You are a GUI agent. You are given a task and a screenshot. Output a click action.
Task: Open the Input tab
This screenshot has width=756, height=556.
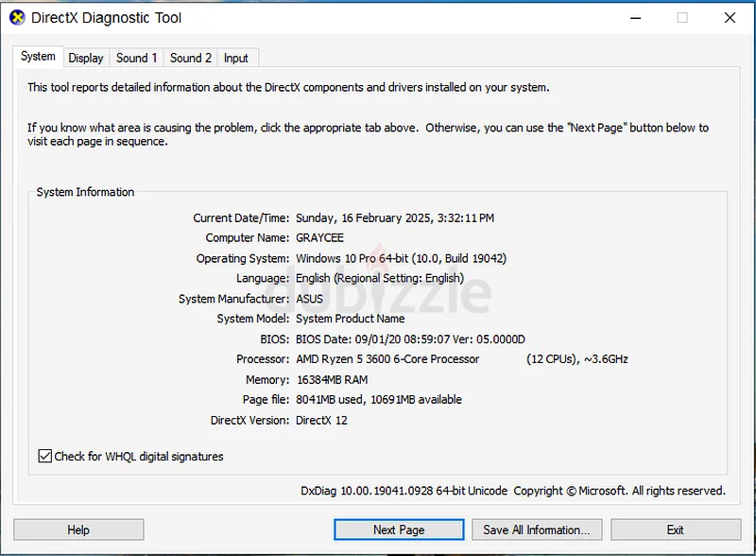click(x=235, y=58)
